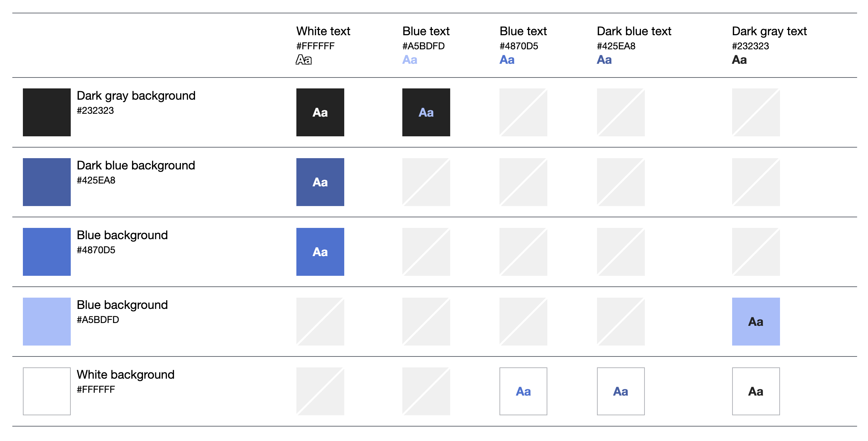The width and height of the screenshot is (868, 441).
Task: Click the "White text" column heading
Action: (323, 31)
